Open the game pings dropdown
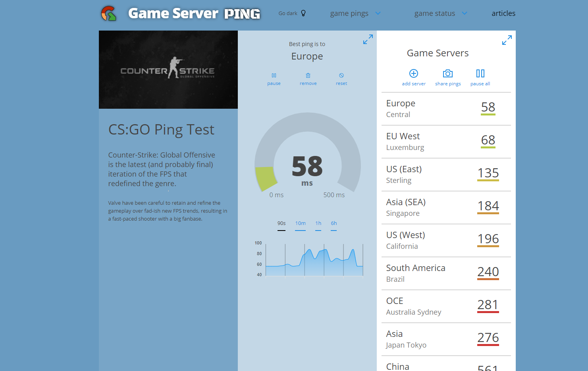 coord(355,13)
